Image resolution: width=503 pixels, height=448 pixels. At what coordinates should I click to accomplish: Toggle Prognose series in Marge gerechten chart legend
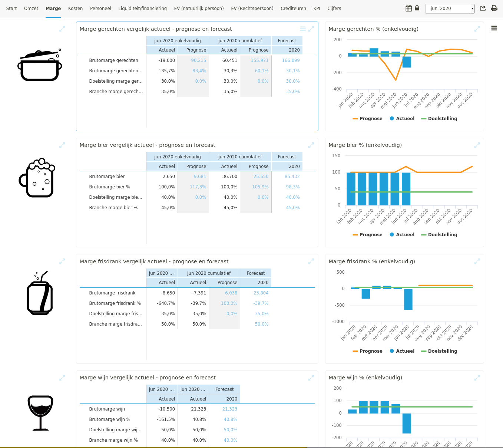367,119
